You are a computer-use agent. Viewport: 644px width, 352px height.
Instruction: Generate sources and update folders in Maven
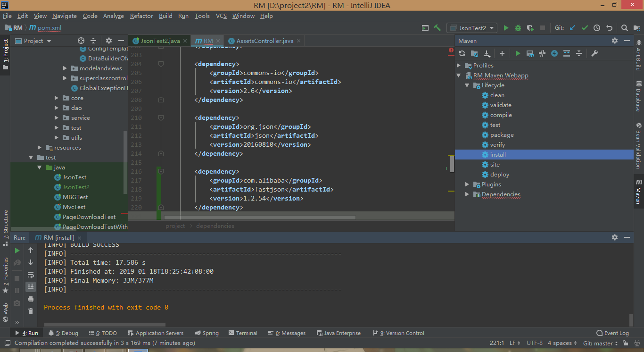click(x=475, y=53)
